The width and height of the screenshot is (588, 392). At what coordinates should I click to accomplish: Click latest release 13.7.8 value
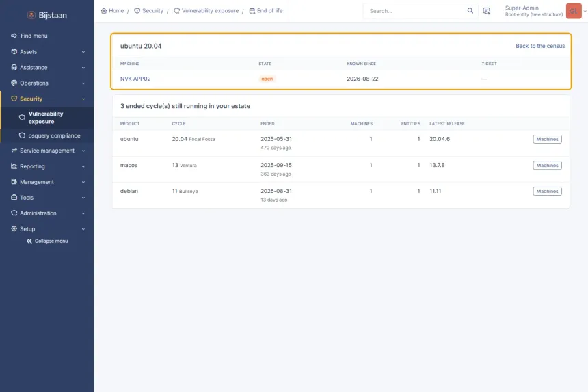click(x=437, y=165)
